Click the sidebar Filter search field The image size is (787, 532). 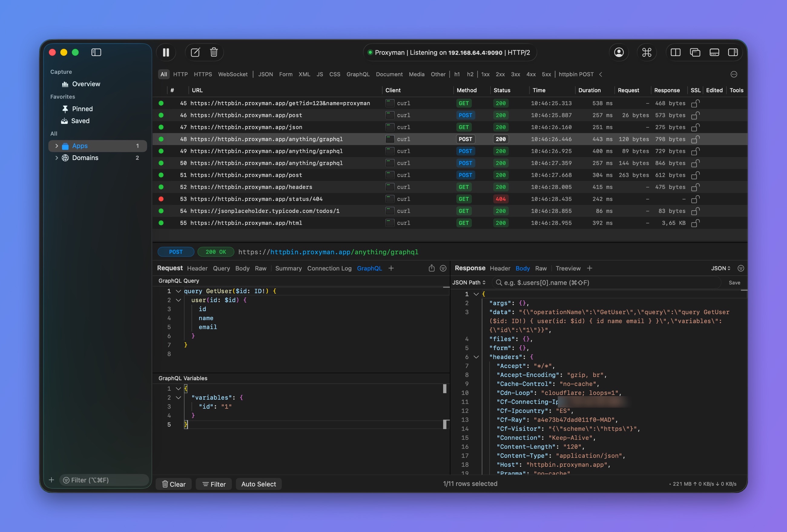point(104,480)
